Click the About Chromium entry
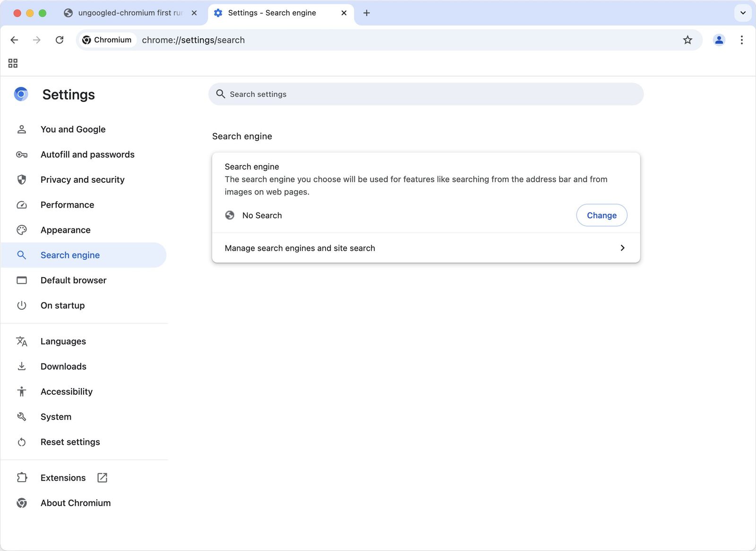756x551 pixels. 76,503
